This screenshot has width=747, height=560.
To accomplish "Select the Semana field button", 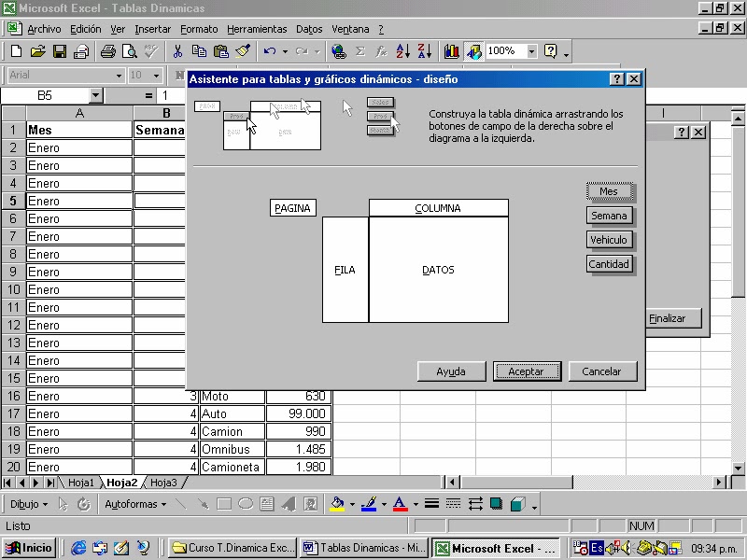I will tap(610, 216).
